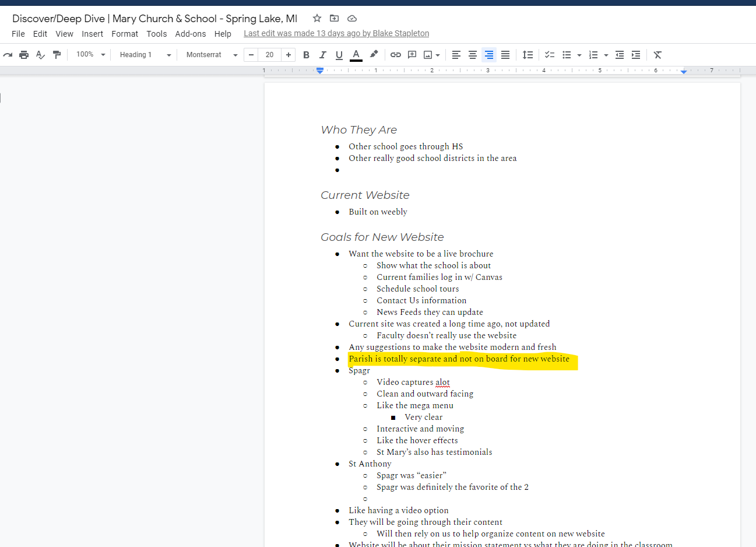Open the highlight color picker

[x=374, y=55]
